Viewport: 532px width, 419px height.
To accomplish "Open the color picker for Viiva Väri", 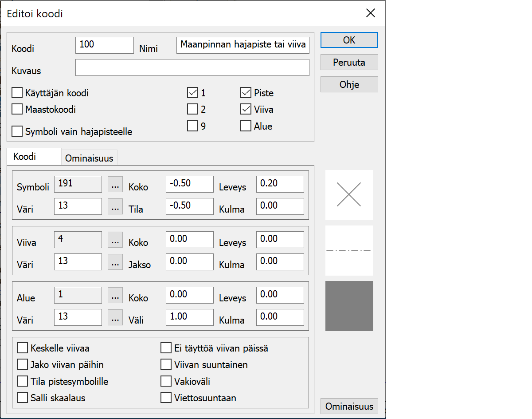I will click(x=115, y=262).
